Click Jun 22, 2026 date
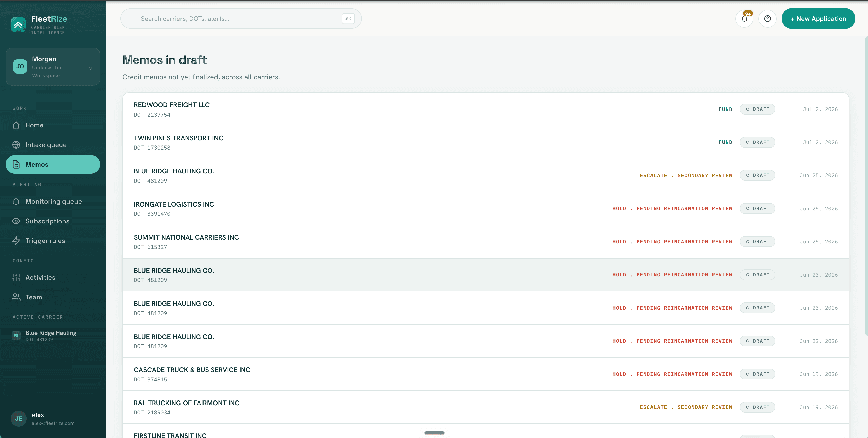The width and height of the screenshot is (868, 438). point(818,341)
